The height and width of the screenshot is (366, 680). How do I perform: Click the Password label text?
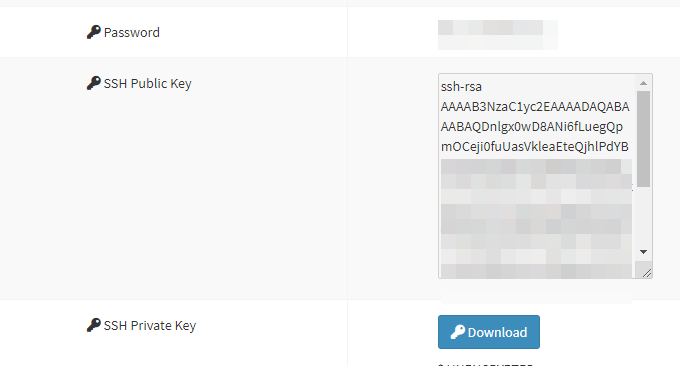[132, 33]
